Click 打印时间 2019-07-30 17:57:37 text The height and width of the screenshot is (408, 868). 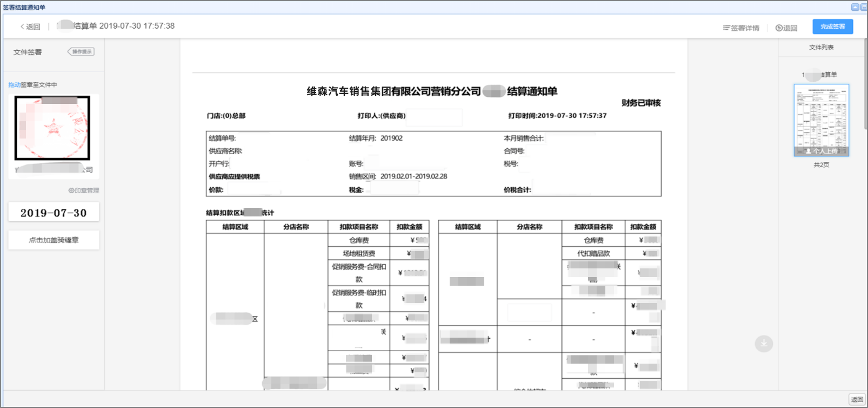pos(557,116)
